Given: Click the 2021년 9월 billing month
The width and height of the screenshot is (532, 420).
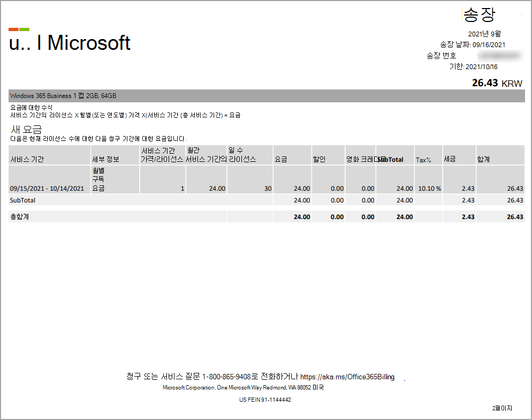Looking at the screenshot, I should (x=484, y=34).
